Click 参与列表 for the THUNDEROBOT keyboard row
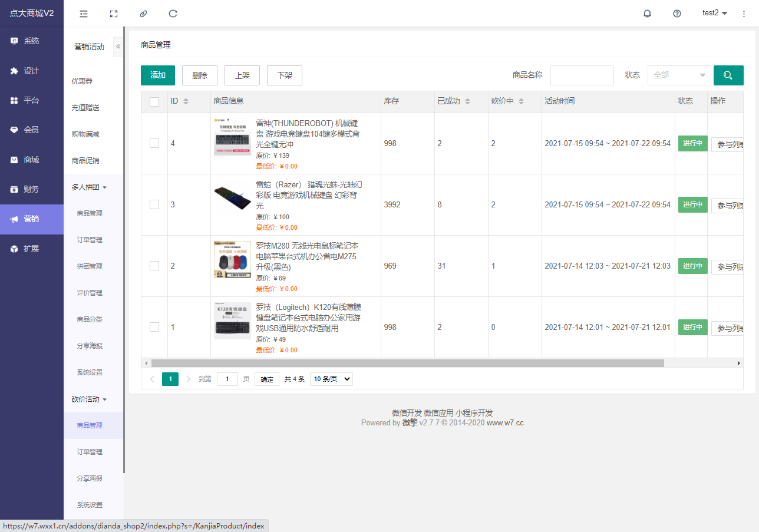759x532 pixels. pyautogui.click(x=727, y=144)
